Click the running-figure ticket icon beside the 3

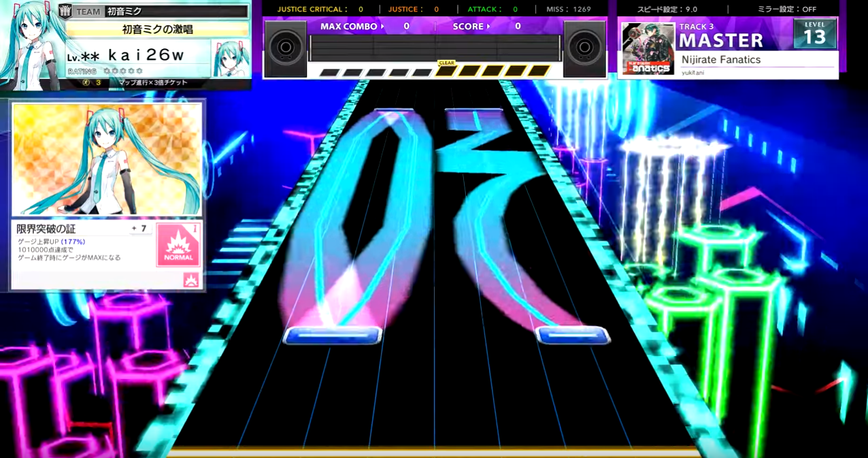click(x=84, y=83)
